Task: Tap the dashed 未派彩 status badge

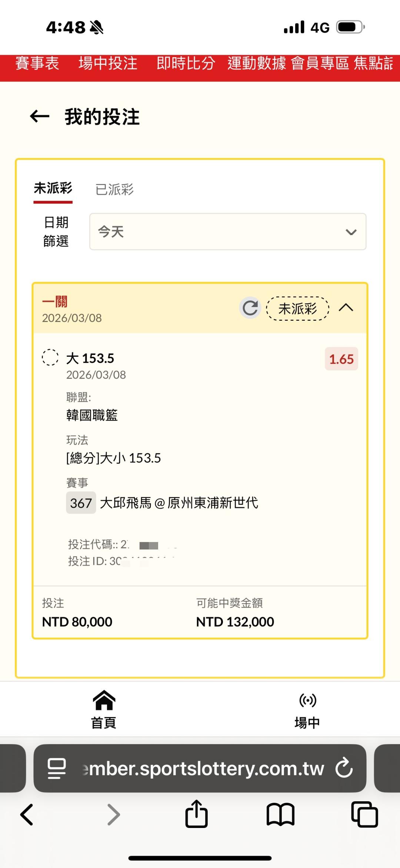Action: pos(297,308)
